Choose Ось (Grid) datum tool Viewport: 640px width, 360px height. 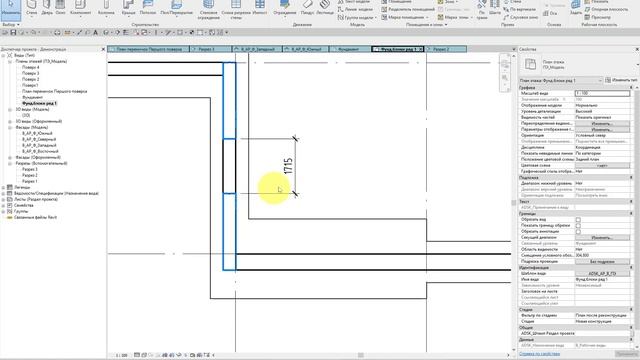pyautogui.click(x=550, y=13)
